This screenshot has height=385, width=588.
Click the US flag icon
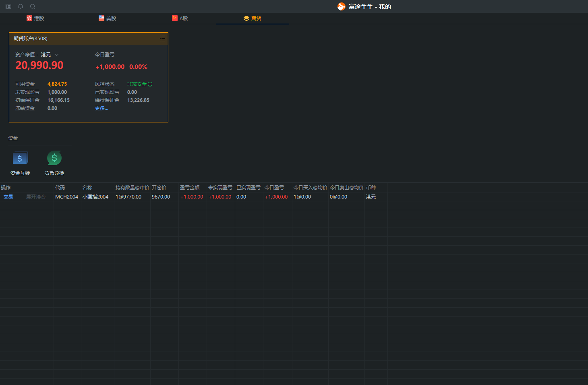[101, 18]
